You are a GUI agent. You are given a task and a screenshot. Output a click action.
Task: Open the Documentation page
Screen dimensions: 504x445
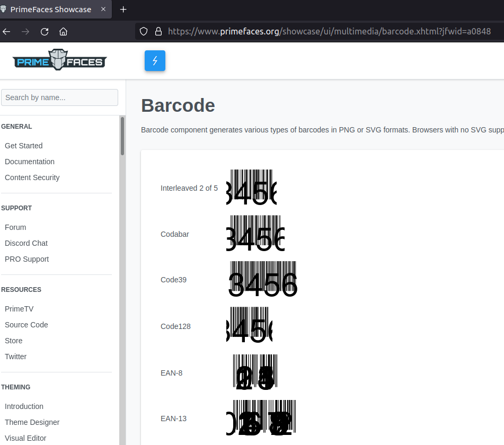point(30,162)
